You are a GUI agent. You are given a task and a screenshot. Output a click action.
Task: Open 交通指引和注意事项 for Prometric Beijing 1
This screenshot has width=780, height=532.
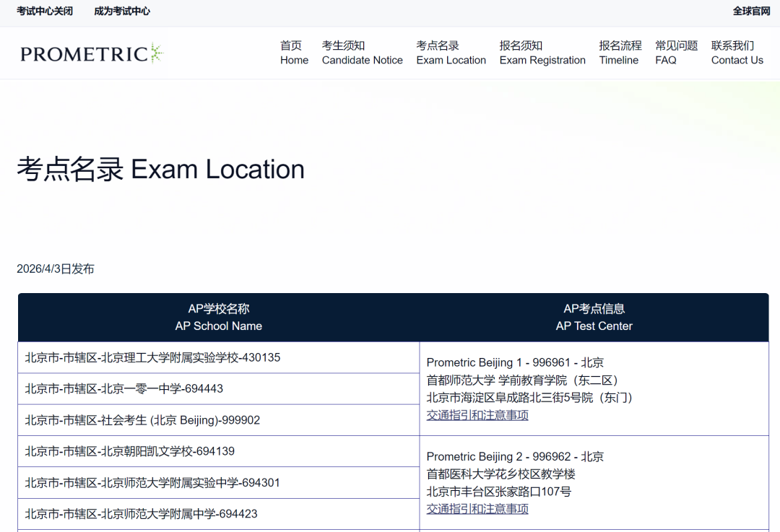[477, 415]
